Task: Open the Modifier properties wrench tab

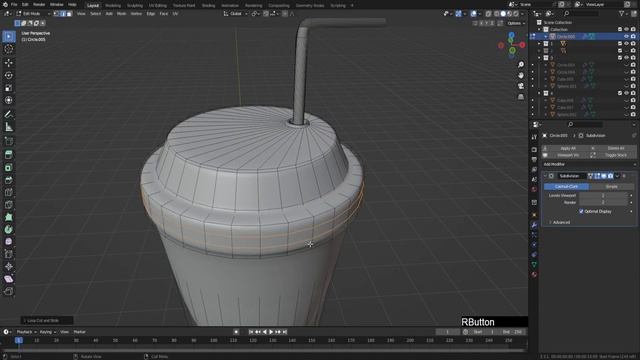Action: click(x=534, y=225)
